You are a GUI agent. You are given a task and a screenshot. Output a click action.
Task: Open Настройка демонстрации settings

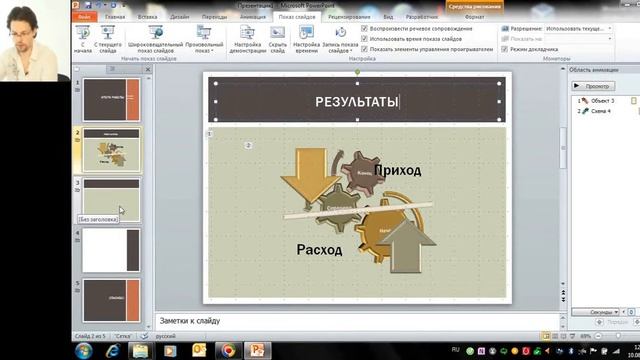(x=248, y=39)
